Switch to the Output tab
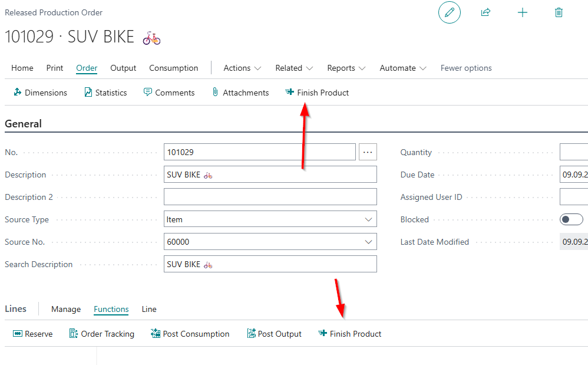The height and width of the screenshot is (365, 588). [x=123, y=68]
